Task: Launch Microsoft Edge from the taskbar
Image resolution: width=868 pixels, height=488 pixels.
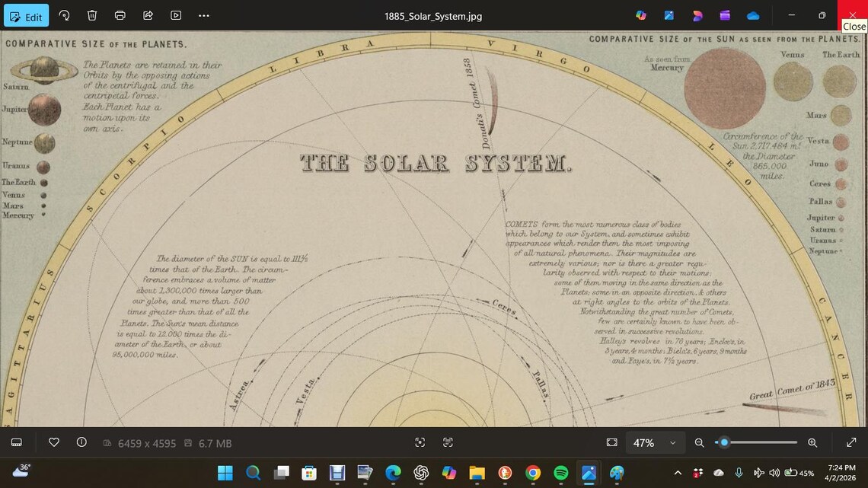Action: 393,473
